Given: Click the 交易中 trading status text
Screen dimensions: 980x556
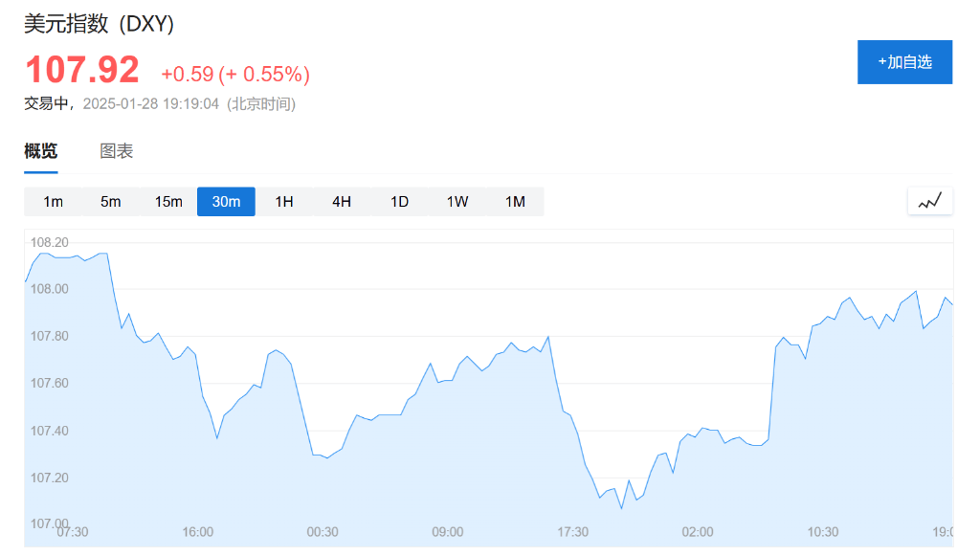Looking at the screenshot, I should coord(45,103).
